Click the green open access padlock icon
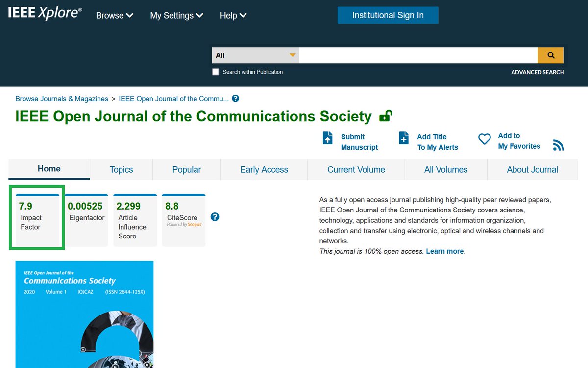 (386, 116)
